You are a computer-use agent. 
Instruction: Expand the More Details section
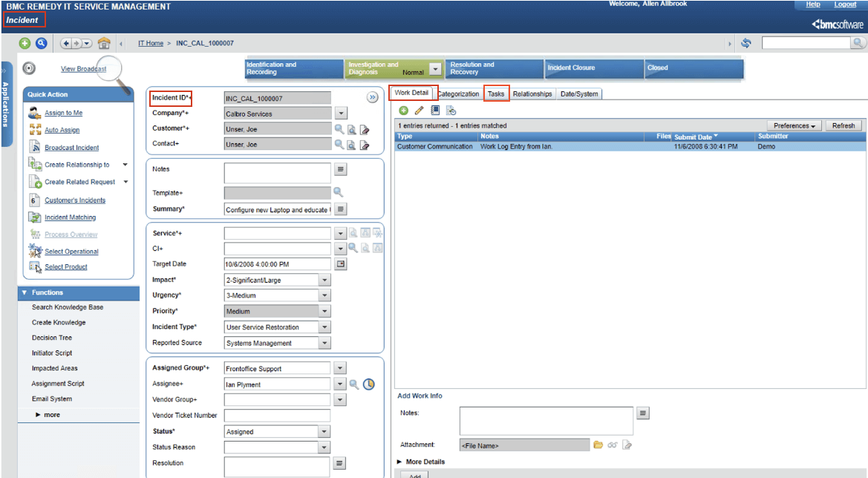point(421,462)
